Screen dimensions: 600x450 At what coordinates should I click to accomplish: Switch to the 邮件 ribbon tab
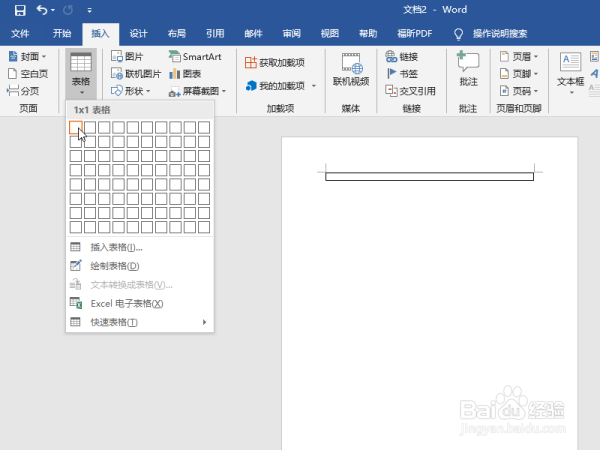point(253,34)
